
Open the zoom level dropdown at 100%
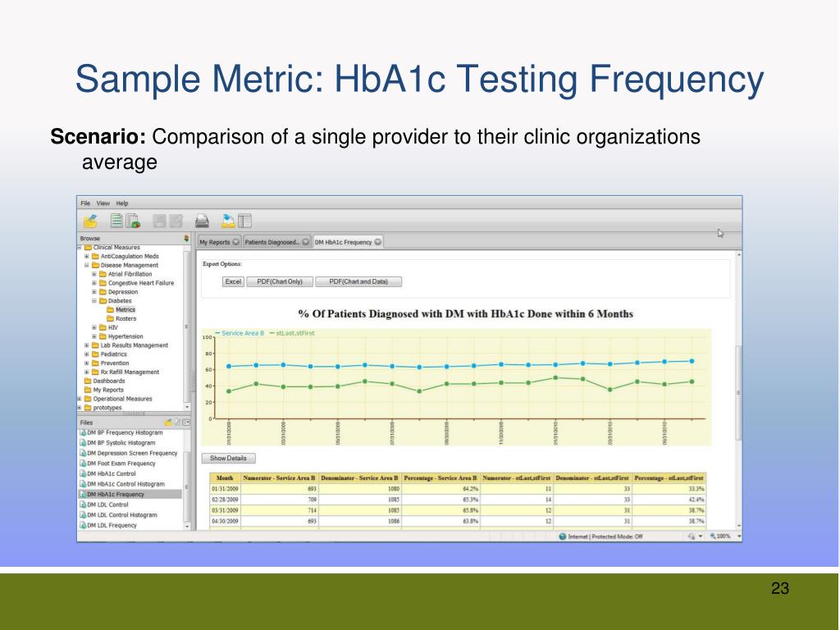pos(739,536)
